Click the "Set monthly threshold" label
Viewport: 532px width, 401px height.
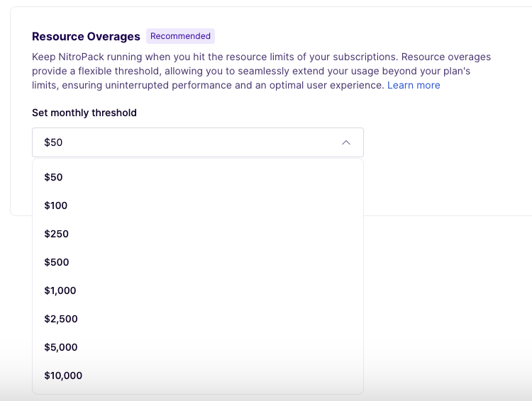(84, 113)
